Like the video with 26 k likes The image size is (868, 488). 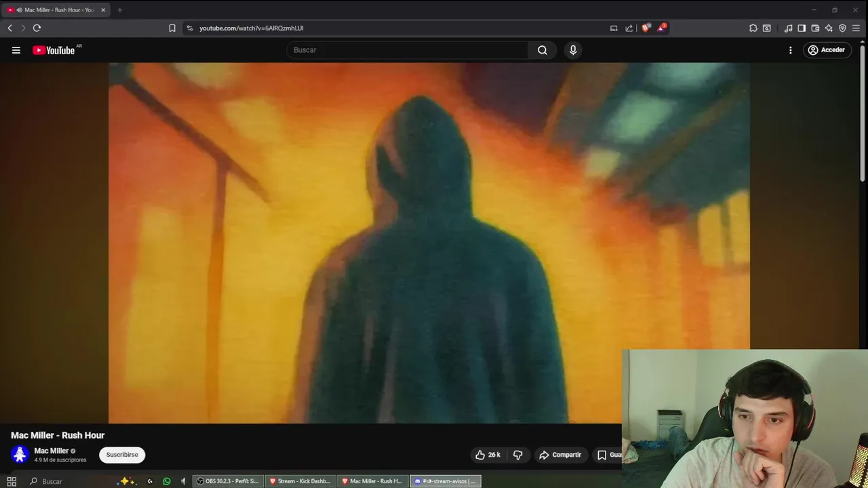(488, 455)
